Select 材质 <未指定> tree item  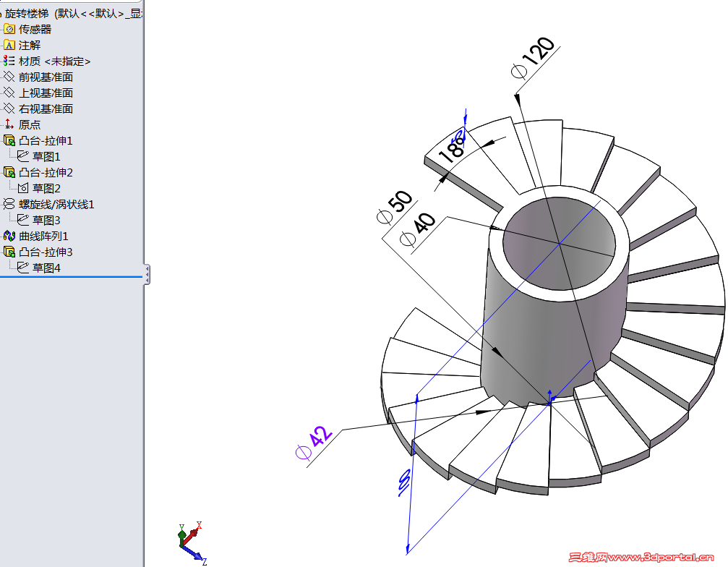pos(54,61)
